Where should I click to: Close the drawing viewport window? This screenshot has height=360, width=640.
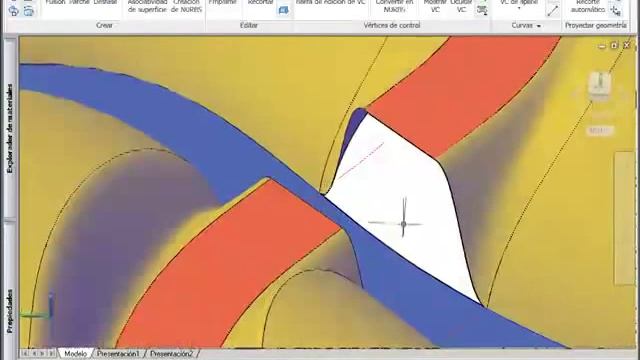[627, 45]
